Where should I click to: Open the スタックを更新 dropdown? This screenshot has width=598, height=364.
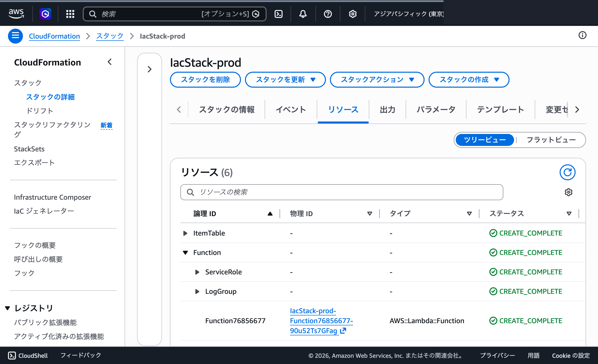point(285,80)
